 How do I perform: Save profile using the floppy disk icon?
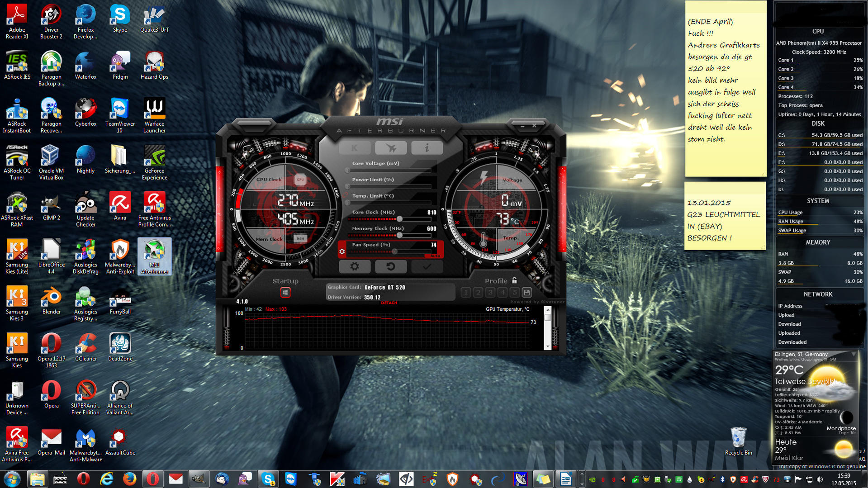click(527, 293)
